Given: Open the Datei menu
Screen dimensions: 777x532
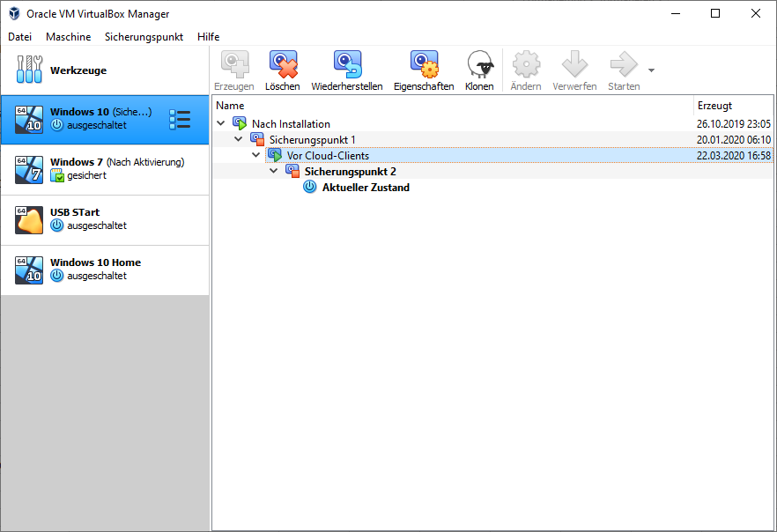Looking at the screenshot, I should [19, 37].
